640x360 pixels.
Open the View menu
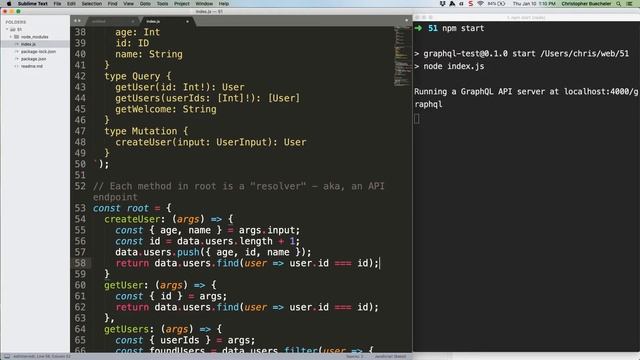(128, 4)
